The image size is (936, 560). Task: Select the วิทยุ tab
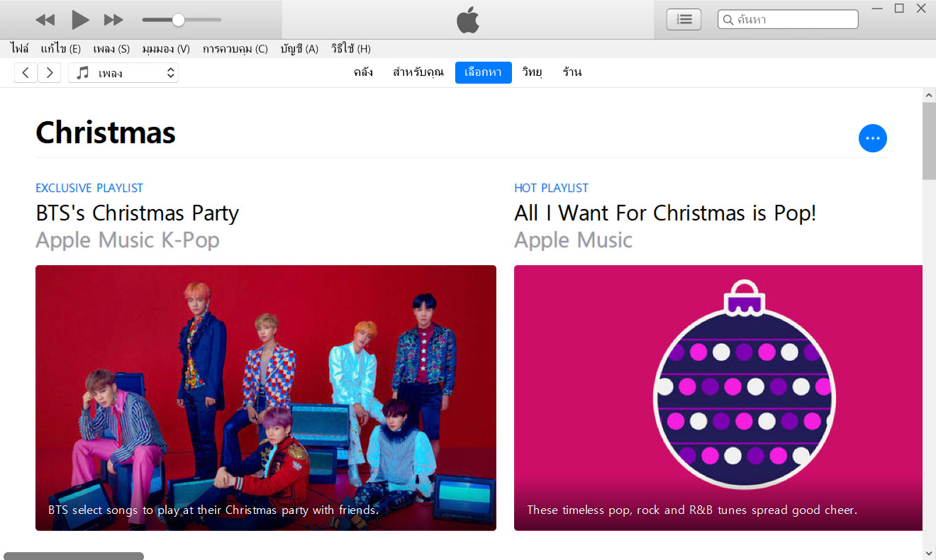[532, 72]
